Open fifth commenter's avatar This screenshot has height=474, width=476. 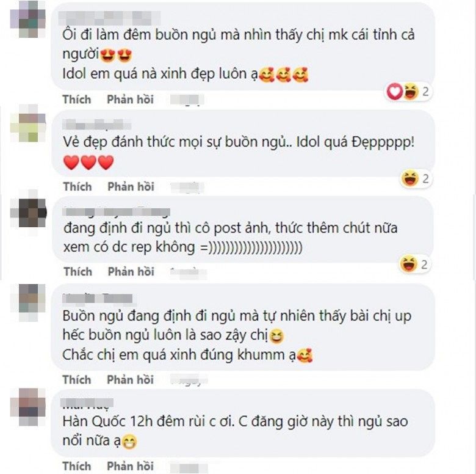[28, 407]
